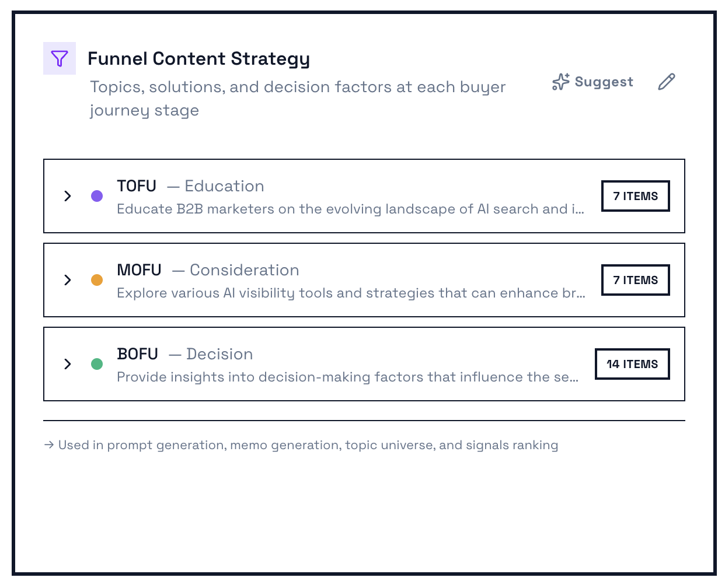Click the 7 ITEMS badge on TOFU row
725x588 pixels.
tap(635, 196)
